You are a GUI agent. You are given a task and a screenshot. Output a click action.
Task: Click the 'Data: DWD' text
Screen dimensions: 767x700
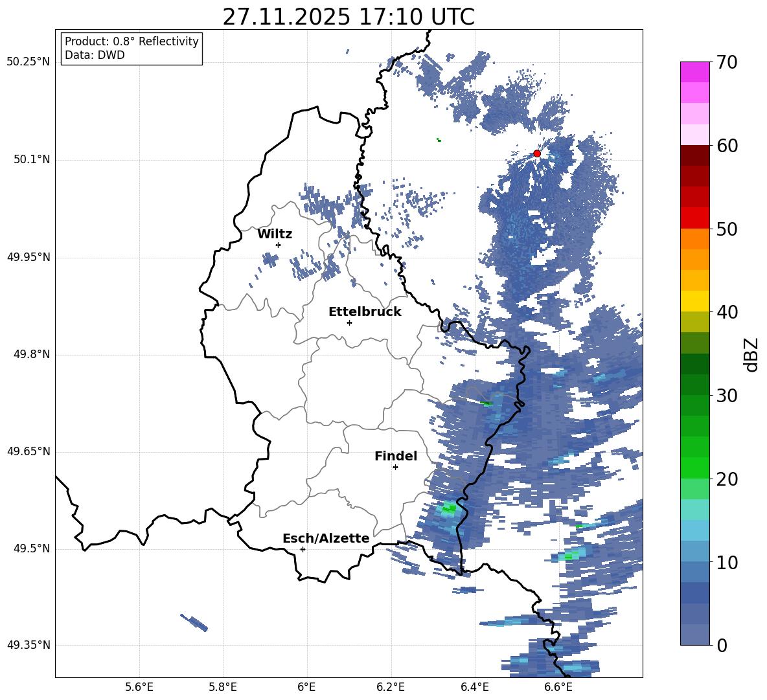[x=95, y=55]
